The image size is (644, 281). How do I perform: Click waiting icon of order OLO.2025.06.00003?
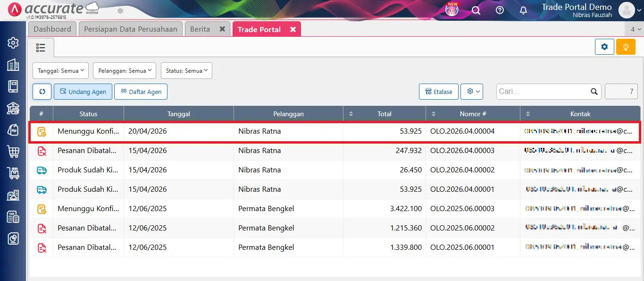click(42, 209)
